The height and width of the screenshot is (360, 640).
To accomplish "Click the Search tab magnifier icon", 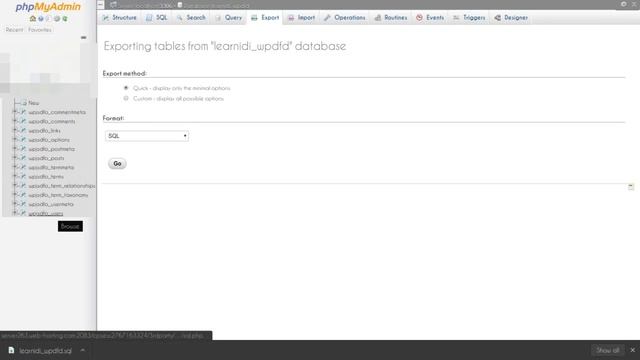I will pos(180,18).
